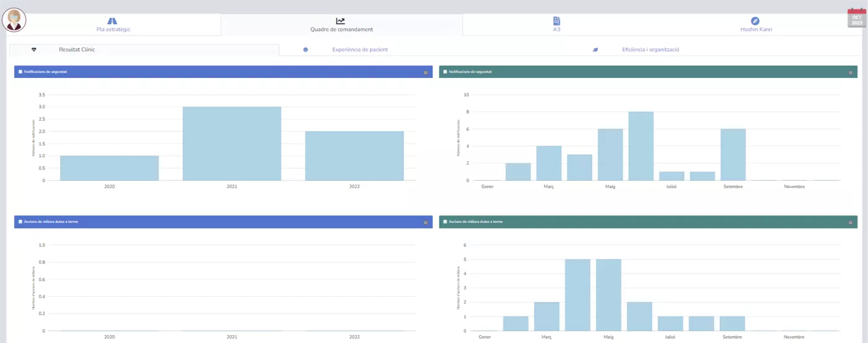Click the header icon left of green Accions de millora

445,222
